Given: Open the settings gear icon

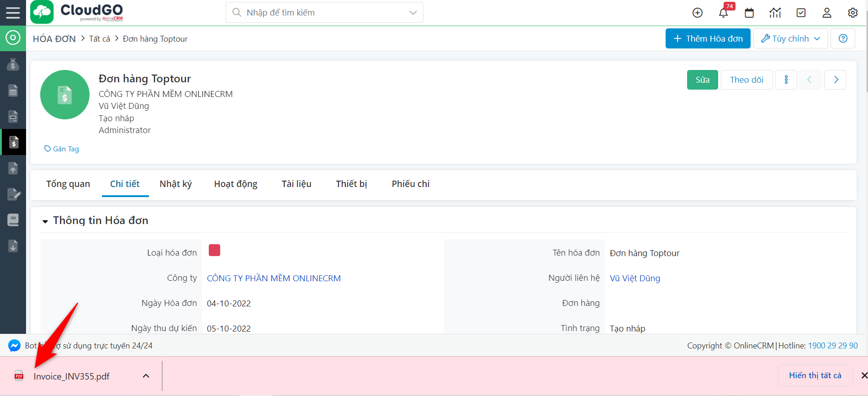Looking at the screenshot, I should coord(853,13).
